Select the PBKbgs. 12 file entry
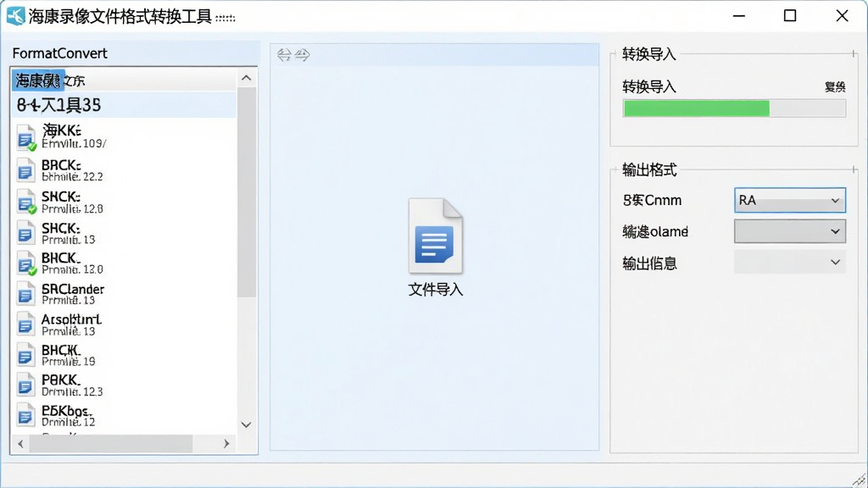The height and width of the screenshot is (488, 868). click(x=124, y=415)
